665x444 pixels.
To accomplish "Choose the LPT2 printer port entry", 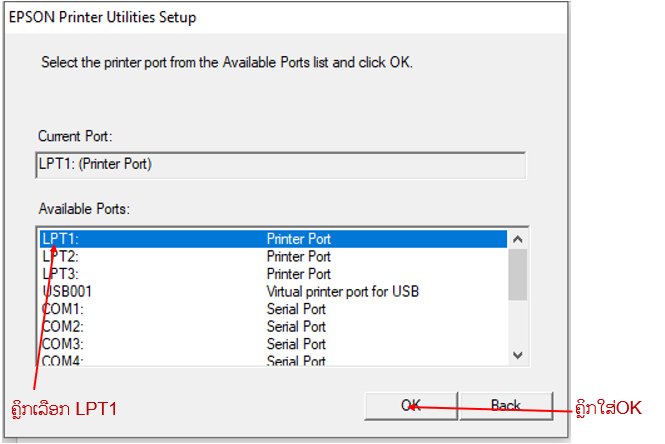I will (x=150, y=257).
